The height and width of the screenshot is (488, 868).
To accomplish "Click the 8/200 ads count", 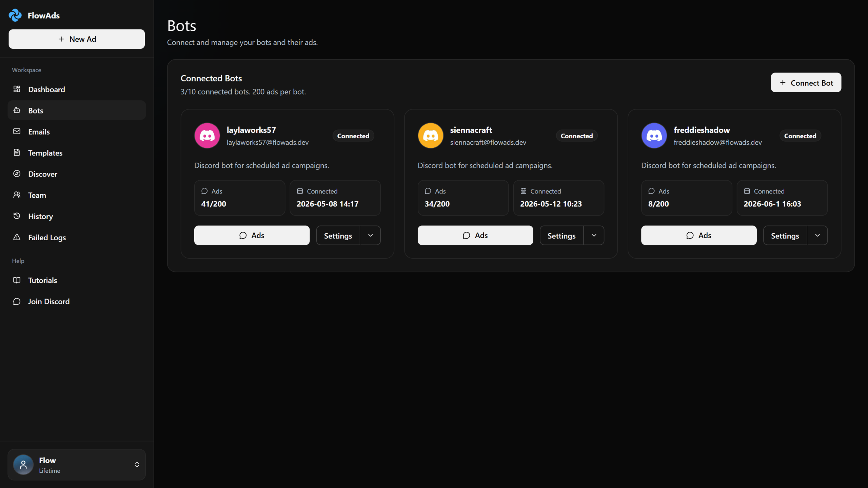I will (658, 204).
